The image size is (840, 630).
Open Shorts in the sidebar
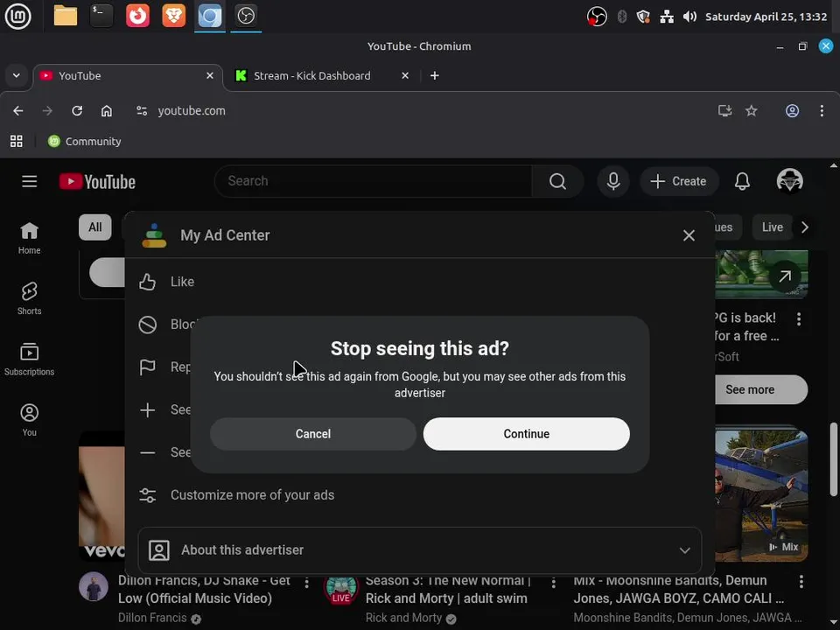pos(29,299)
